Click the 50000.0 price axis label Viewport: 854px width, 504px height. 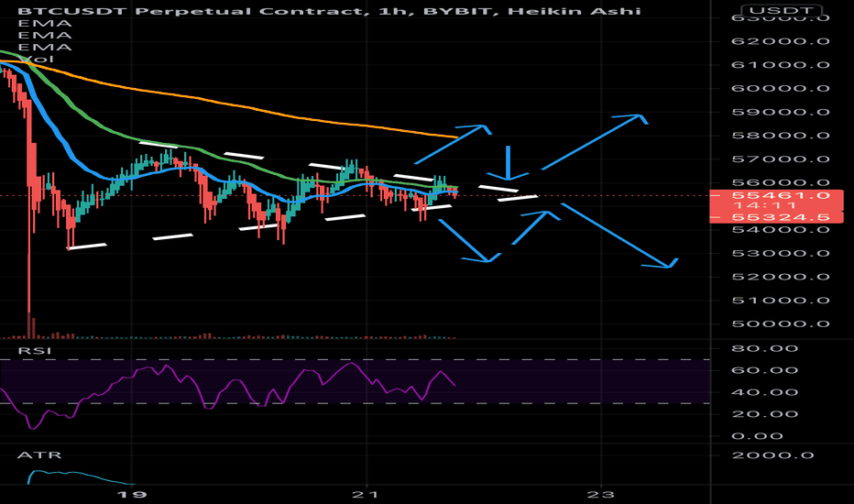pyautogui.click(x=781, y=323)
